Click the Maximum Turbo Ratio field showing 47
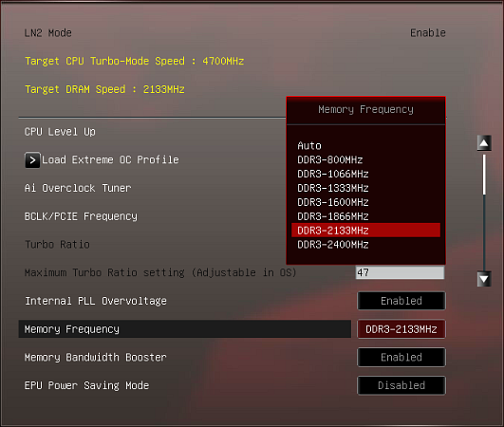The height and width of the screenshot is (427, 504). 400,272
